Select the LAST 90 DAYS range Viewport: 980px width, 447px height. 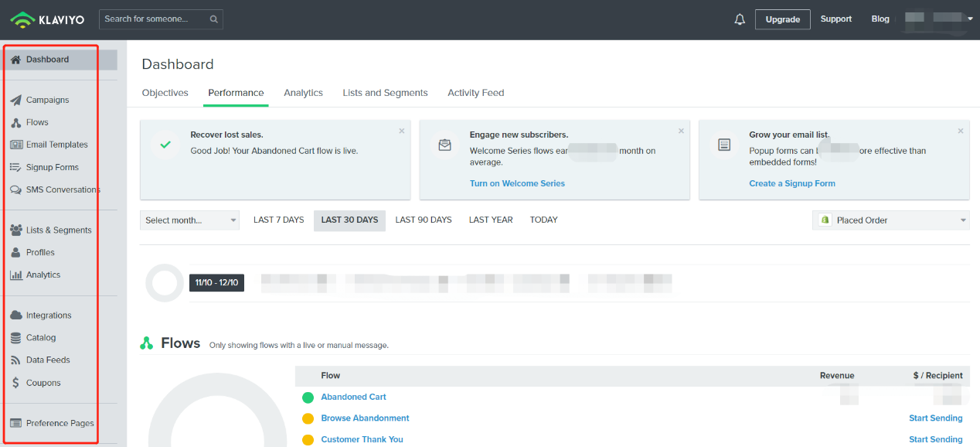point(424,220)
